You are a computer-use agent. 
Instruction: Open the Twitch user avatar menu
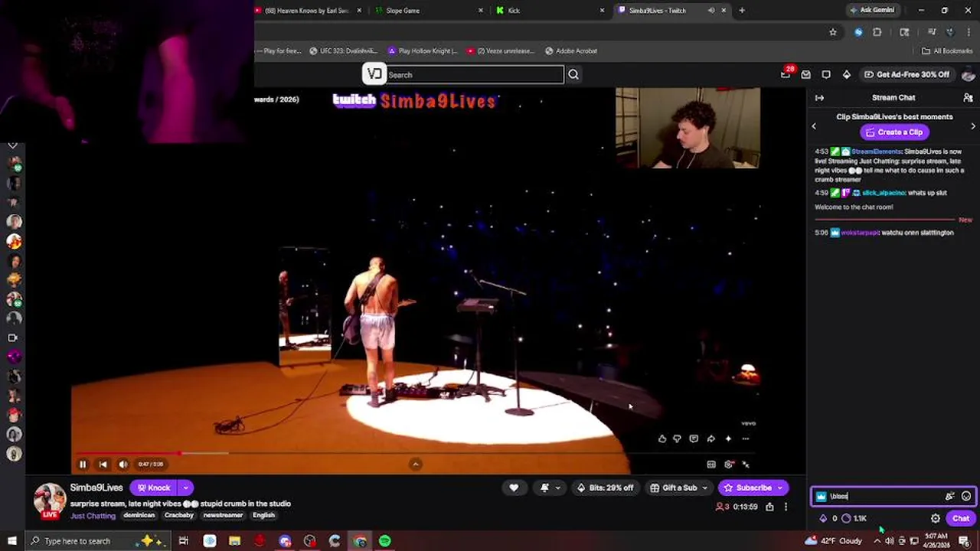(x=969, y=74)
